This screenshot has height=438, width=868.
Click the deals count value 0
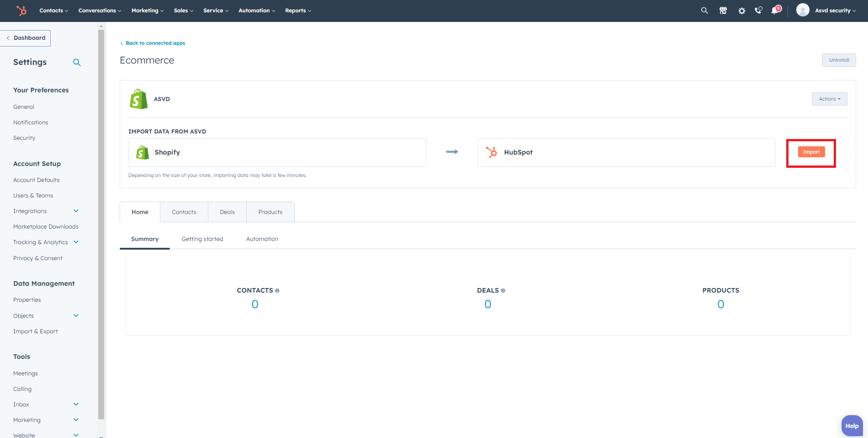click(488, 304)
